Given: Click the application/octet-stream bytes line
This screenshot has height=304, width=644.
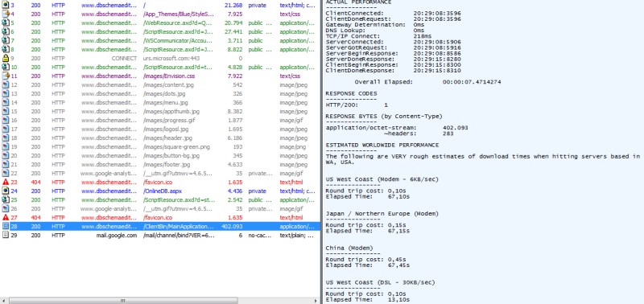Looking at the screenshot, I should pos(397,128).
